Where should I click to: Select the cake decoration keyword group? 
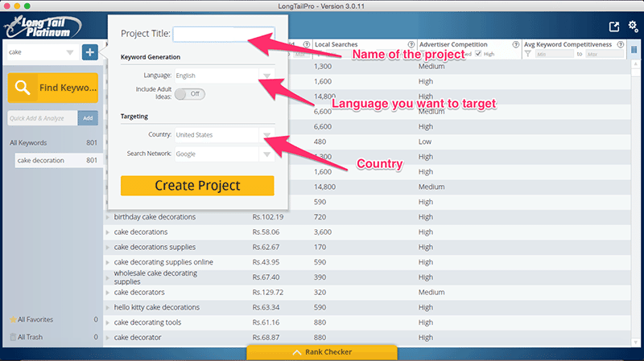(x=57, y=160)
